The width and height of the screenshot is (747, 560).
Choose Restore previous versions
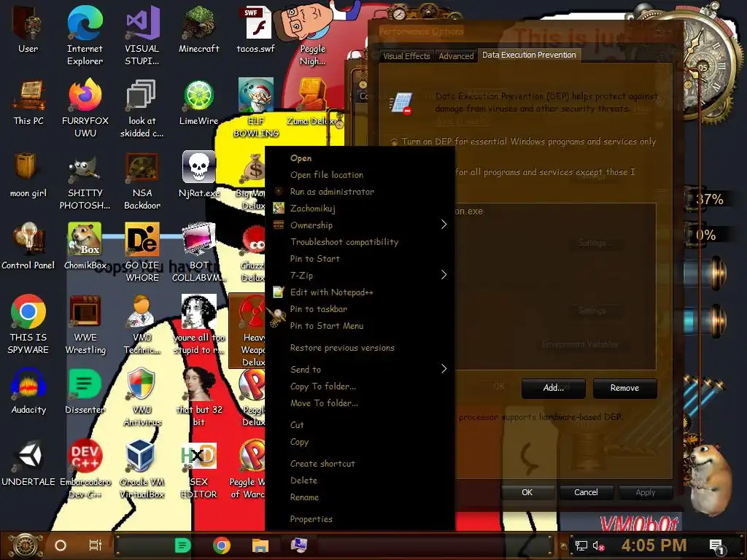click(x=360, y=348)
